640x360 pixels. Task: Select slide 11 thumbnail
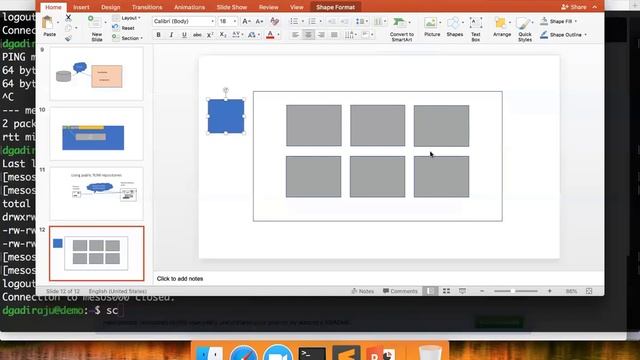(x=96, y=194)
